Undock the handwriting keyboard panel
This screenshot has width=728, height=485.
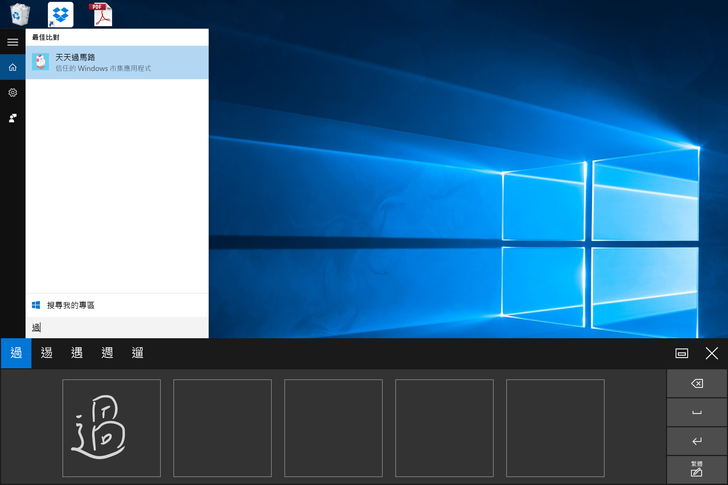click(682, 353)
